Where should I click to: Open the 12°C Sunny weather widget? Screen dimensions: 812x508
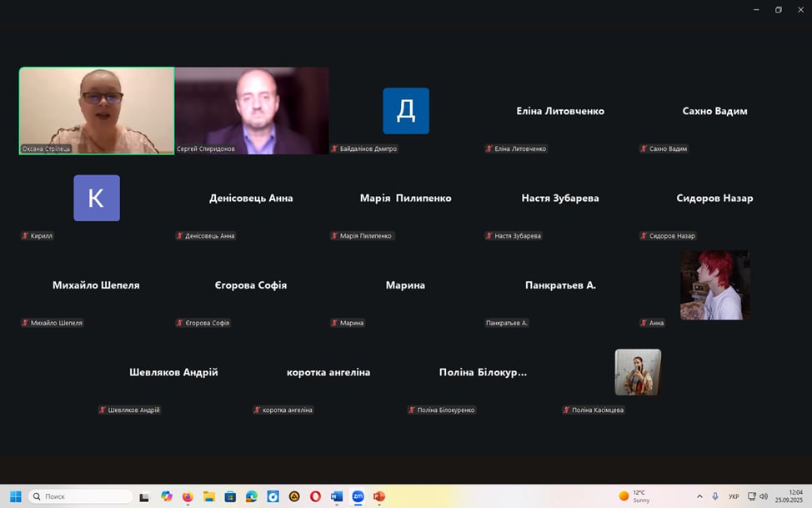(635, 496)
